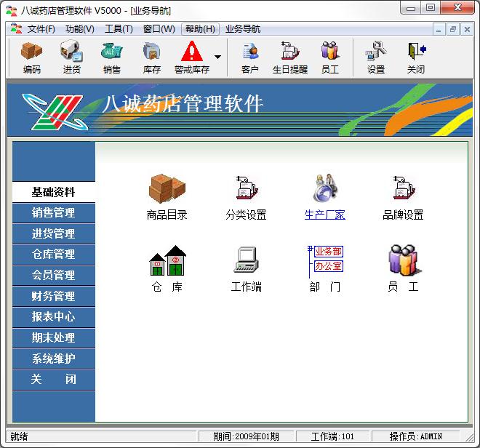
Task: Open the 业务导航 menu item
Action: pyautogui.click(x=243, y=29)
